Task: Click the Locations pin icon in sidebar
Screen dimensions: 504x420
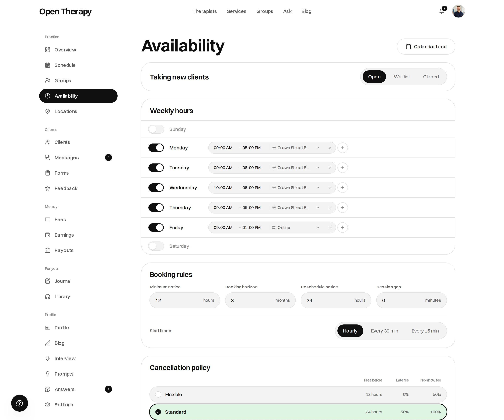Action: coord(48,111)
